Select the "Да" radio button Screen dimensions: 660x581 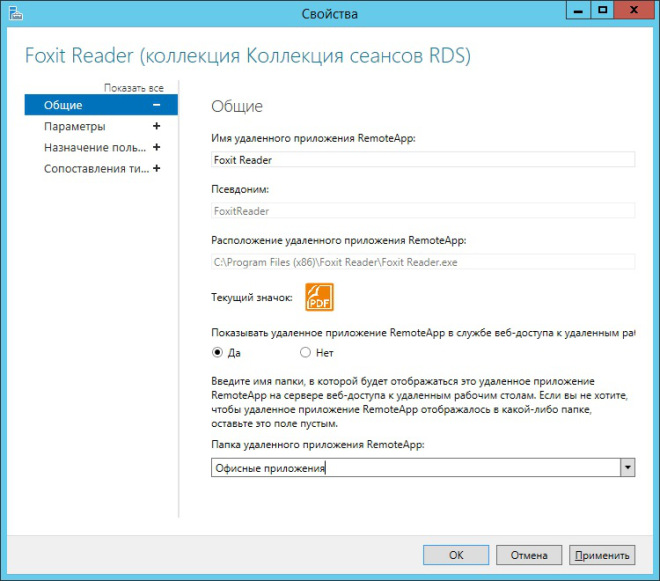coord(217,352)
